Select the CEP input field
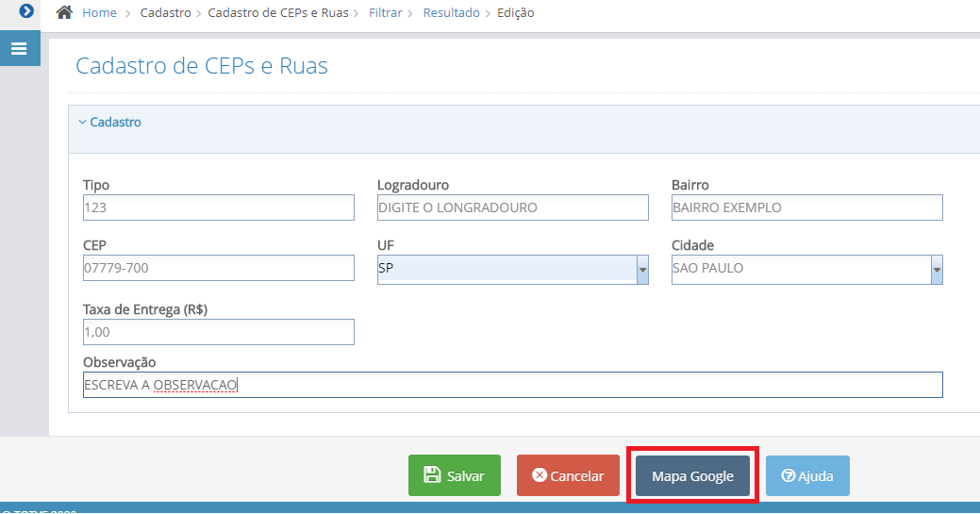 (x=219, y=268)
